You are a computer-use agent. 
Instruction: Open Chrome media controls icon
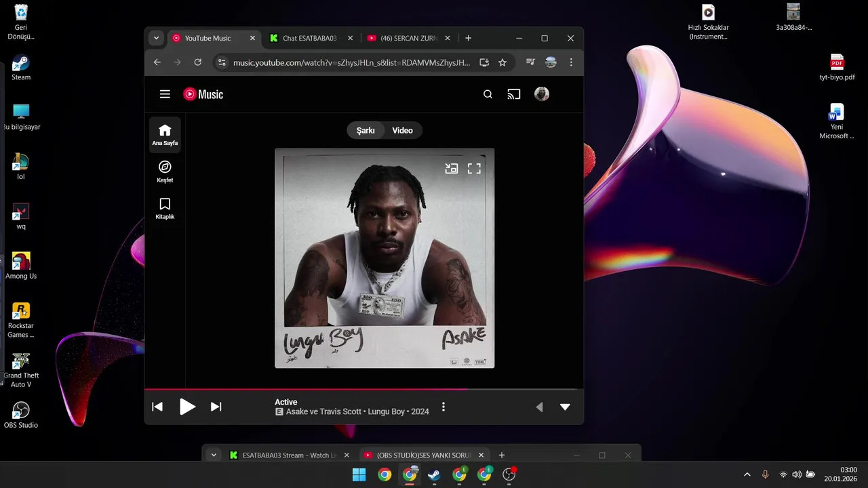[530, 62]
